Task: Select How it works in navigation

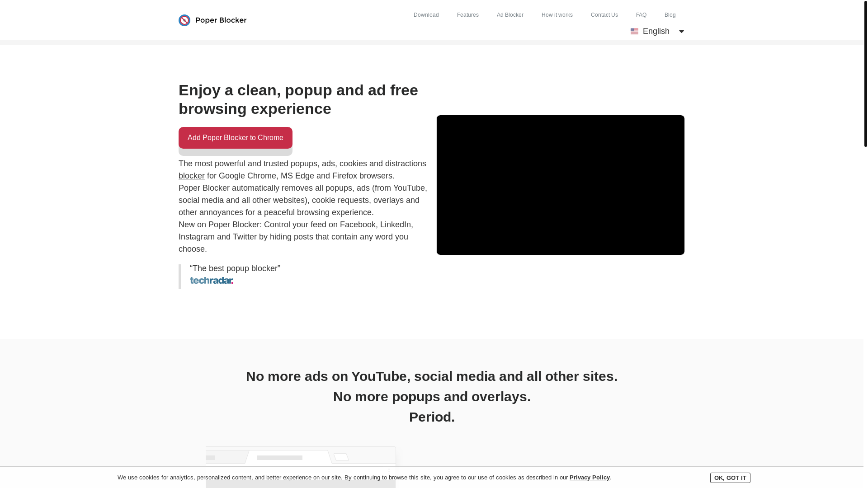Action: pos(557,15)
